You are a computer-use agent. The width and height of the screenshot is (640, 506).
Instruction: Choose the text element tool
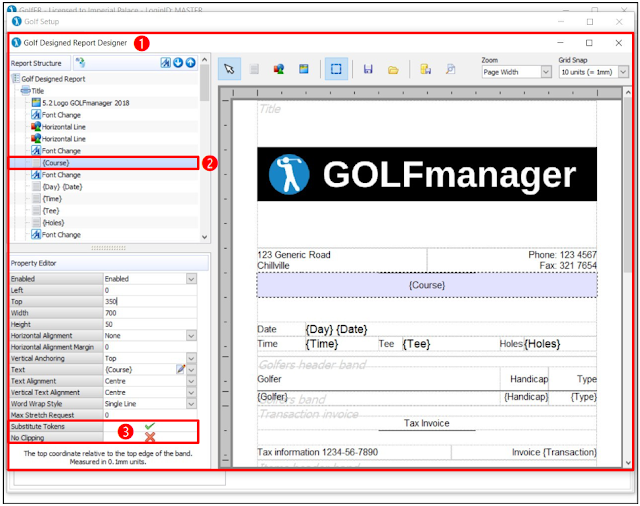pyautogui.click(x=254, y=69)
